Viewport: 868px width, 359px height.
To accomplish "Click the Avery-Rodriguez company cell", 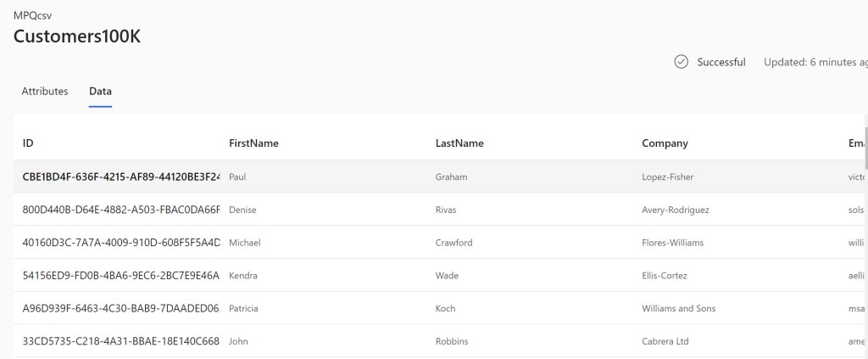I will tap(676, 210).
